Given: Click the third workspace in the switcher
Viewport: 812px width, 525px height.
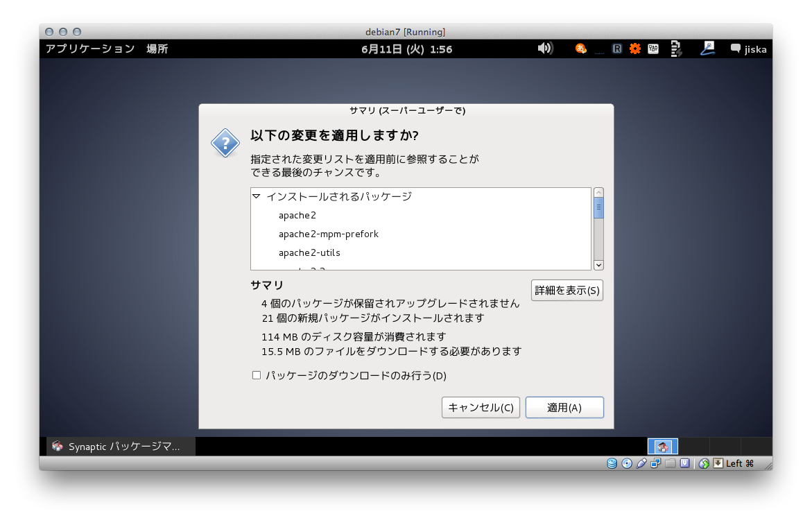Looking at the screenshot, I should point(725,447).
